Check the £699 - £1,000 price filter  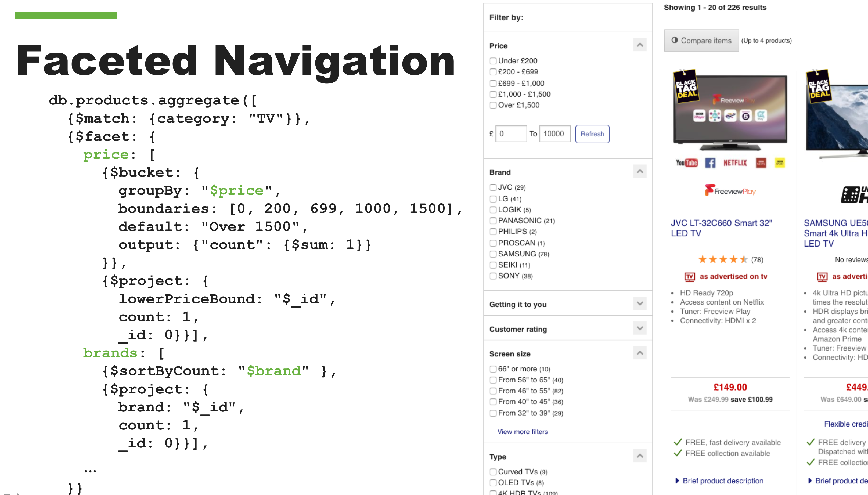493,83
